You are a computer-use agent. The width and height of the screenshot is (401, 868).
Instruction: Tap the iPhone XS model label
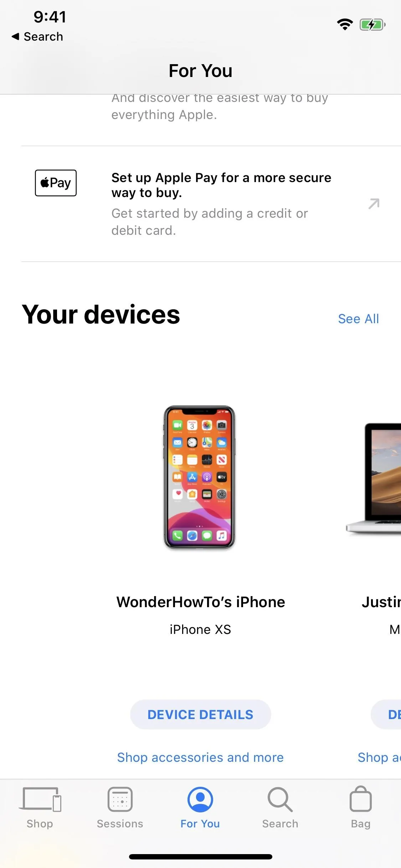(x=200, y=630)
